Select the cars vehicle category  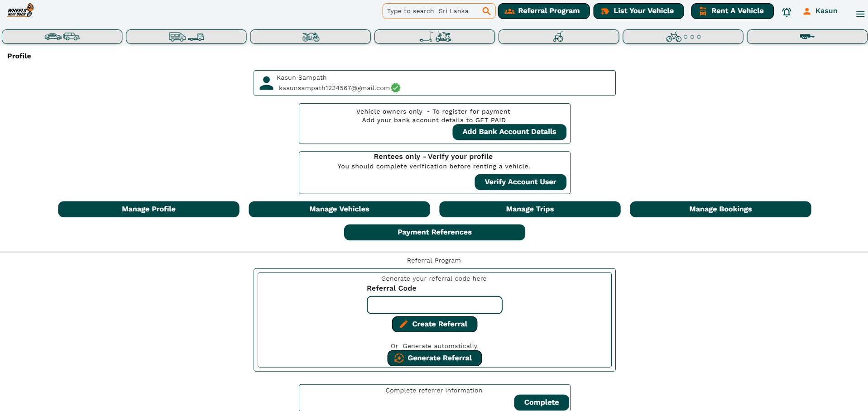tap(62, 37)
